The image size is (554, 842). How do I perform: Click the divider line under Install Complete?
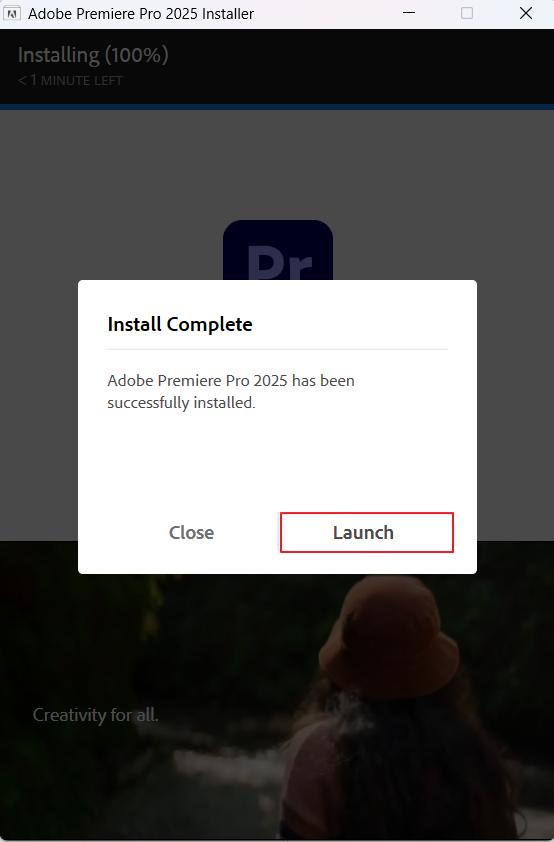pyautogui.click(x=278, y=350)
